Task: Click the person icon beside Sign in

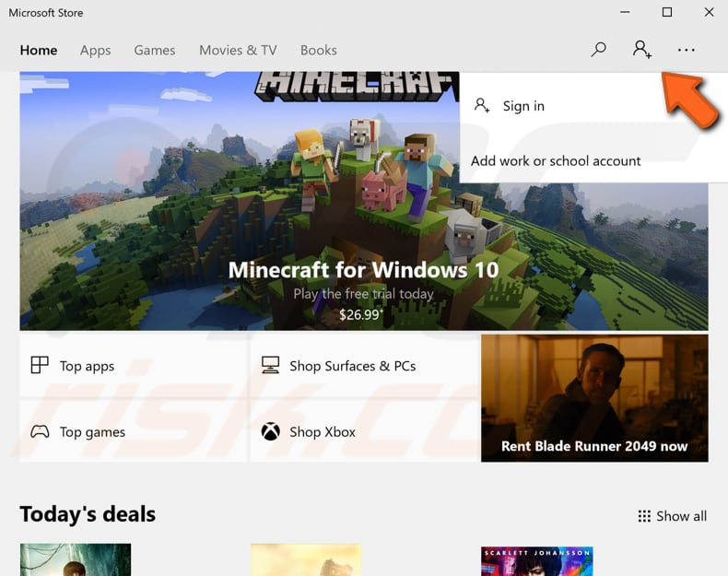Action: point(481,105)
